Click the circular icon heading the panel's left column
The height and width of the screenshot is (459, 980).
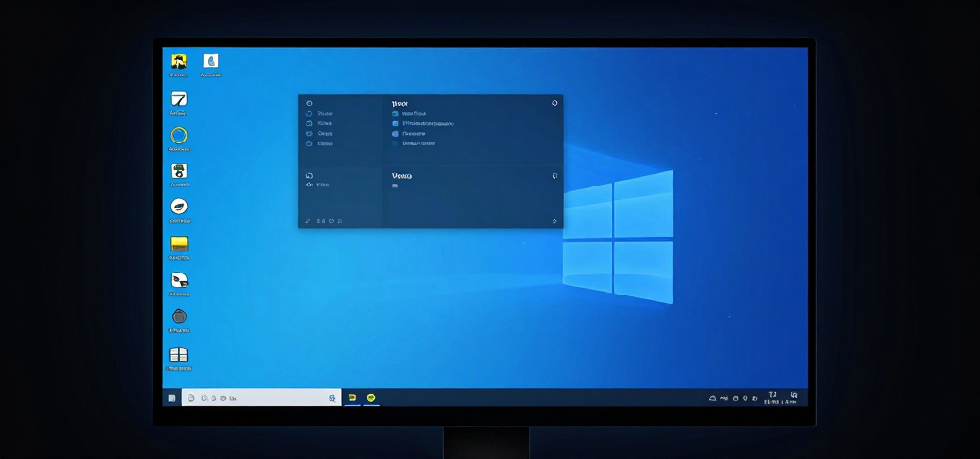[x=309, y=103]
